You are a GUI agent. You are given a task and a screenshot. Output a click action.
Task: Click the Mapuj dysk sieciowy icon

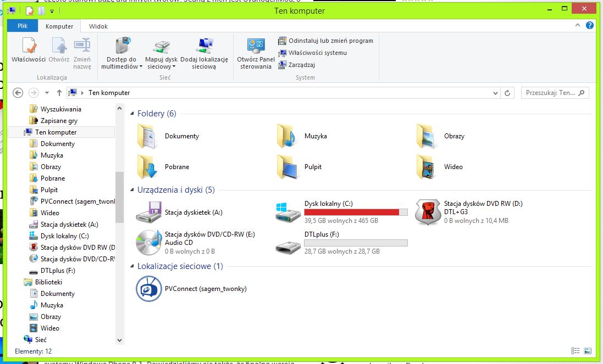(x=162, y=46)
